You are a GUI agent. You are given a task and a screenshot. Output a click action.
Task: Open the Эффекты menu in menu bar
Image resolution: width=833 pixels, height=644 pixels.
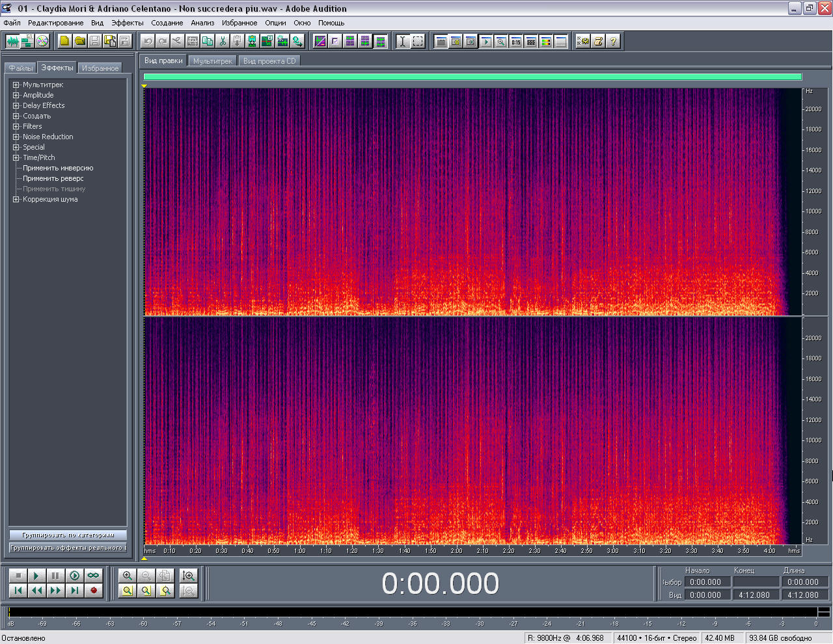tap(127, 23)
